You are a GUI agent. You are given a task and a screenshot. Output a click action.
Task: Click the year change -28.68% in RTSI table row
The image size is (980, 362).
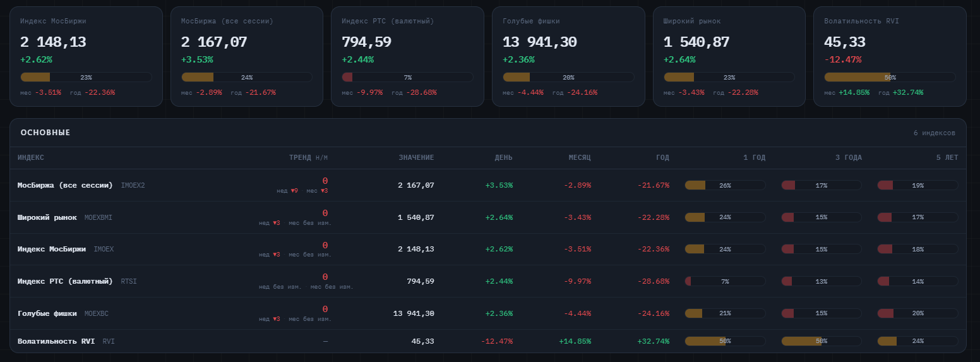[x=653, y=281]
